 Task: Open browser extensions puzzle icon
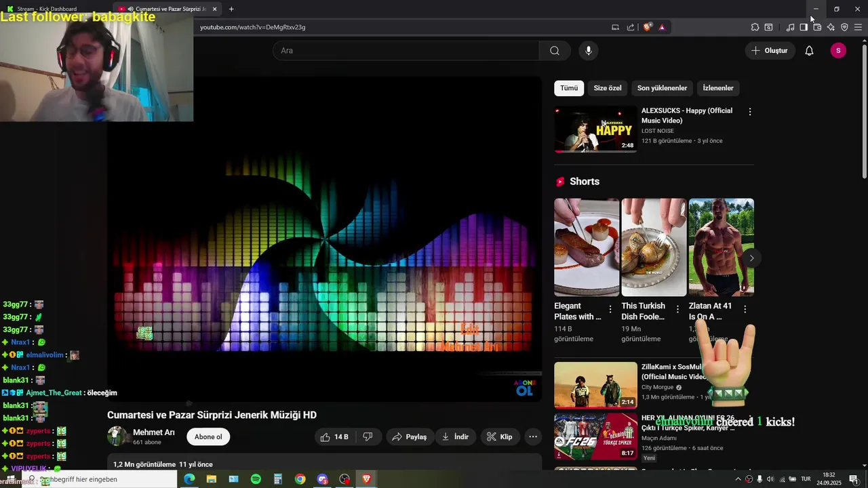pyautogui.click(x=755, y=27)
